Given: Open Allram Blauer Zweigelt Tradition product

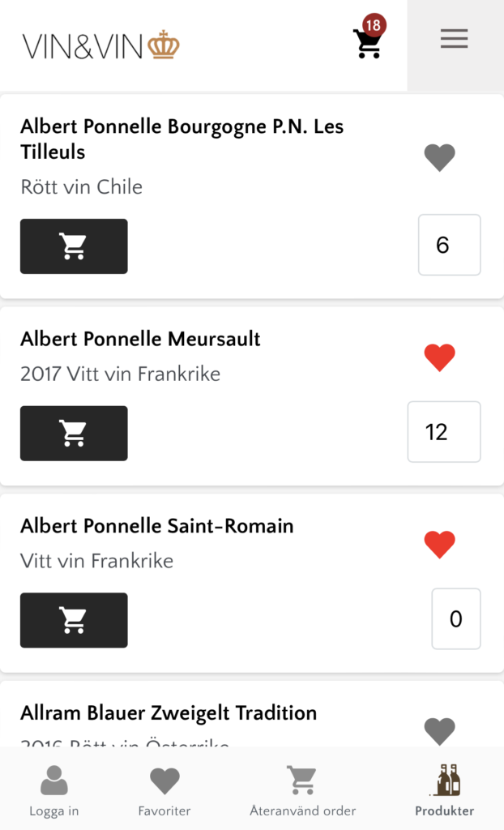Looking at the screenshot, I should pyautogui.click(x=169, y=713).
